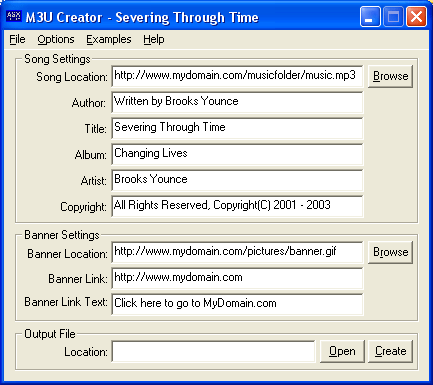This screenshot has width=433, height=385.
Task: Click the empty Output File Location field
Action: 213,351
